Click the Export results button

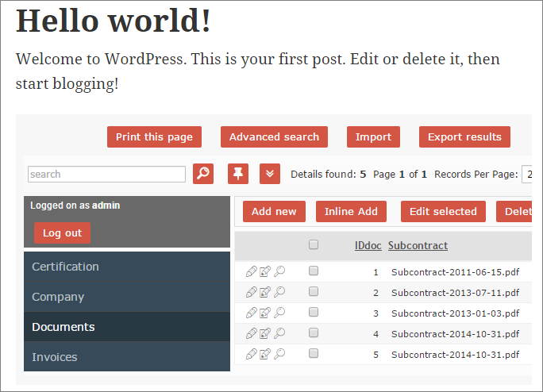pyautogui.click(x=464, y=136)
